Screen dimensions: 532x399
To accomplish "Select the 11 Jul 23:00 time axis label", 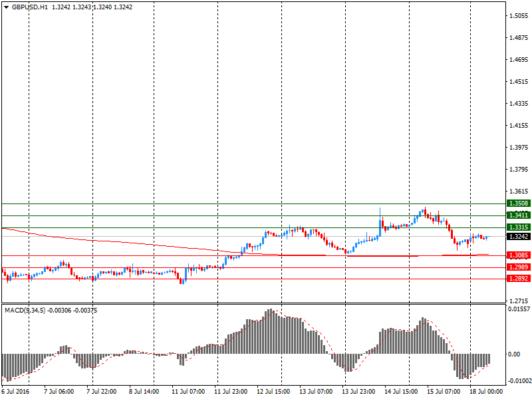I will (x=231, y=392).
